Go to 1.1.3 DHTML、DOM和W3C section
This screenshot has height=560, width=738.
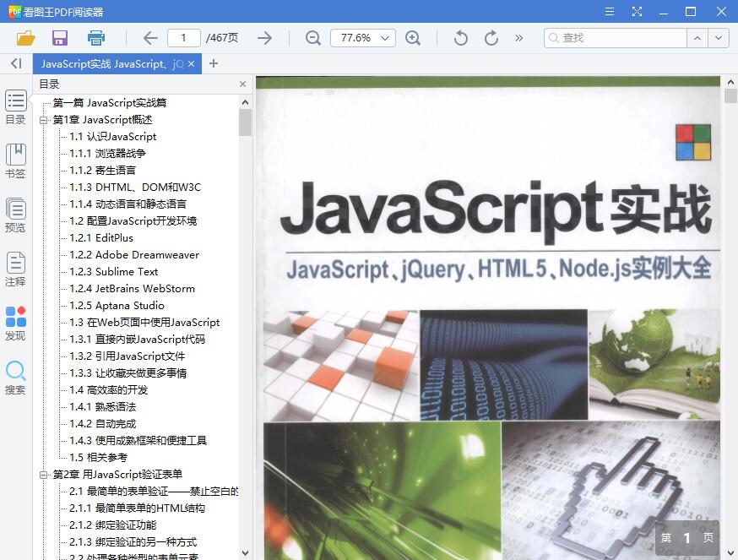tap(135, 188)
